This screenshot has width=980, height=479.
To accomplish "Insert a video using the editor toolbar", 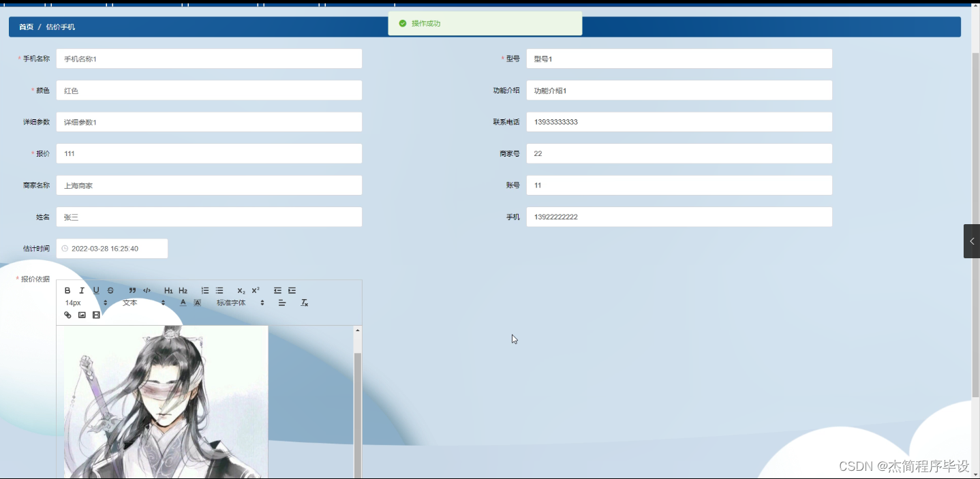I will tap(96, 315).
